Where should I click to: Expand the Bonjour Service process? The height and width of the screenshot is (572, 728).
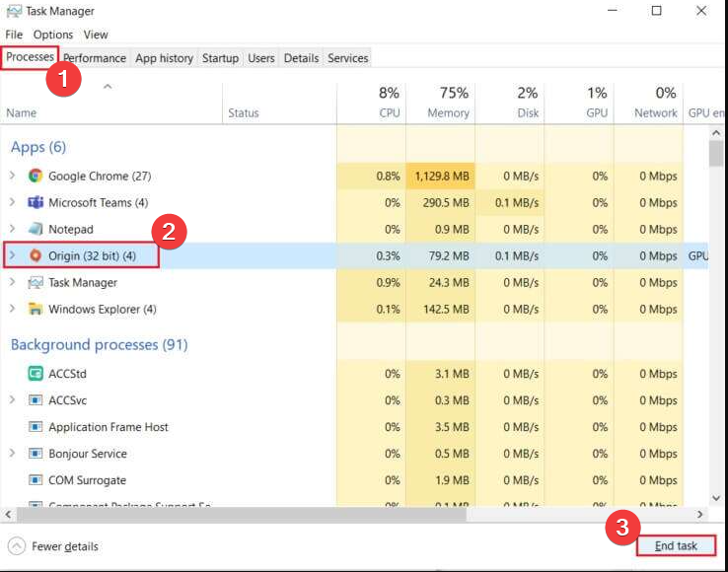[13, 453]
